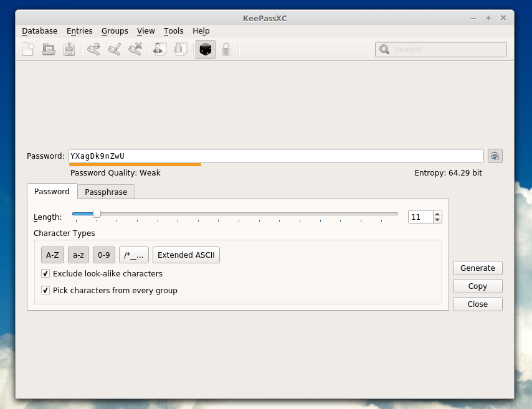The height and width of the screenshot is (409, 532).
Task: Click the length number field showing 11
Action: [x=420, y=217]
